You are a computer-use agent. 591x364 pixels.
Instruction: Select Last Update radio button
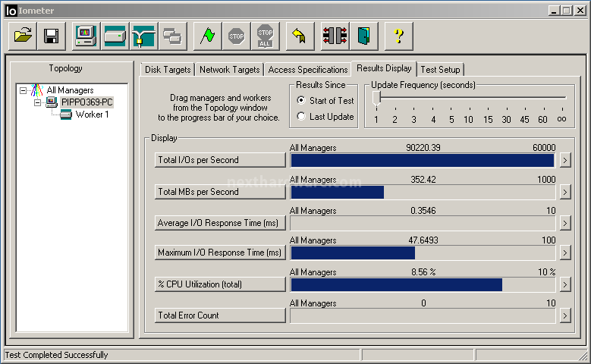[300, 116]
